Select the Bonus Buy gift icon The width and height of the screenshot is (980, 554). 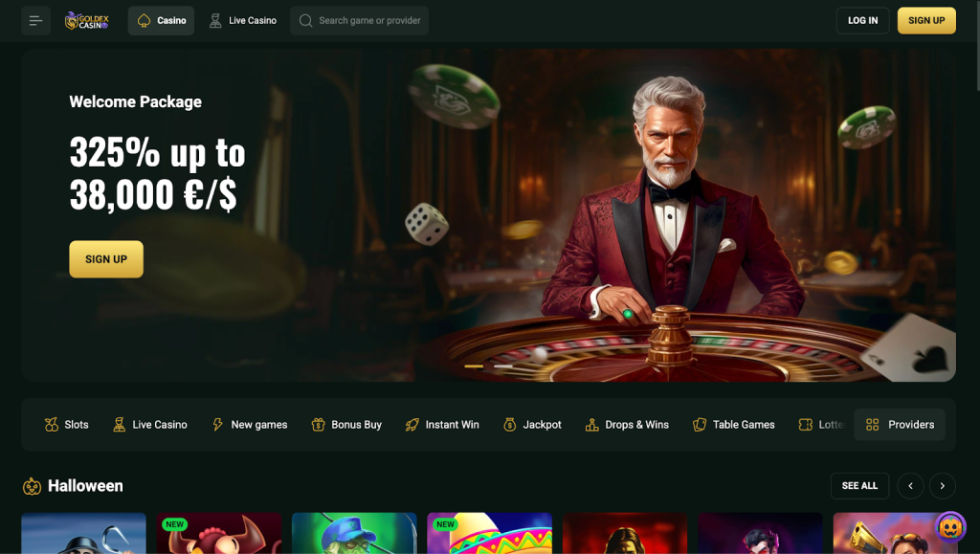coord(318,425)
